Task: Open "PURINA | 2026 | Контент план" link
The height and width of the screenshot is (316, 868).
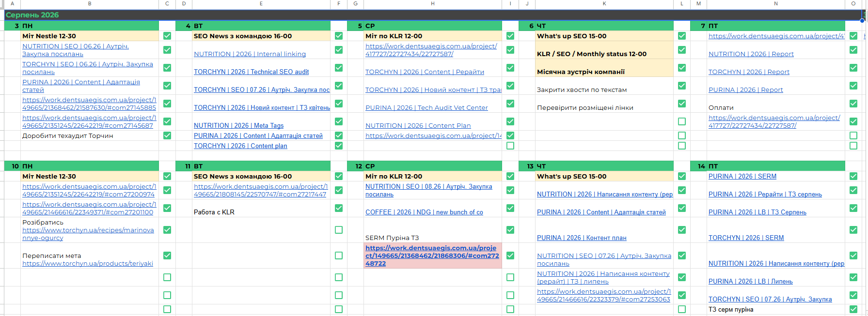Action: point(582,238)
